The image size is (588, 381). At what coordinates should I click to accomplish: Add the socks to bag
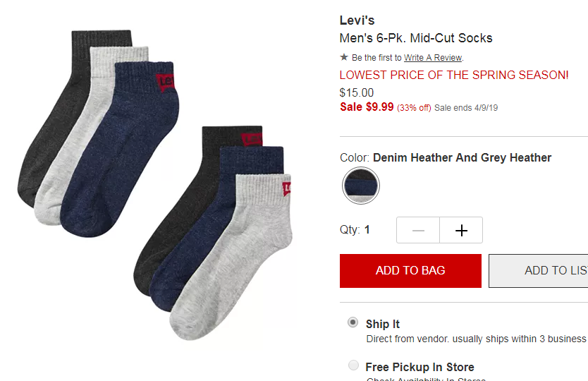click(410, 271)
